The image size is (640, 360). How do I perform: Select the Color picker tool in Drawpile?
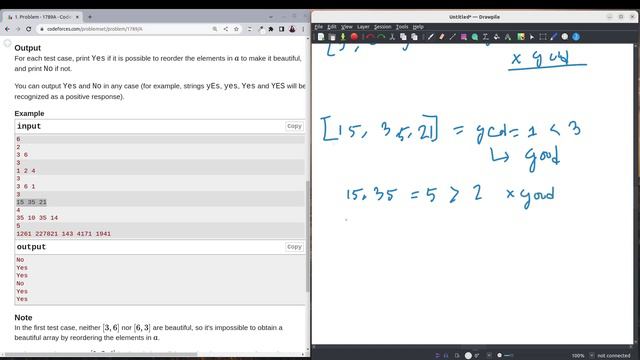520,37
